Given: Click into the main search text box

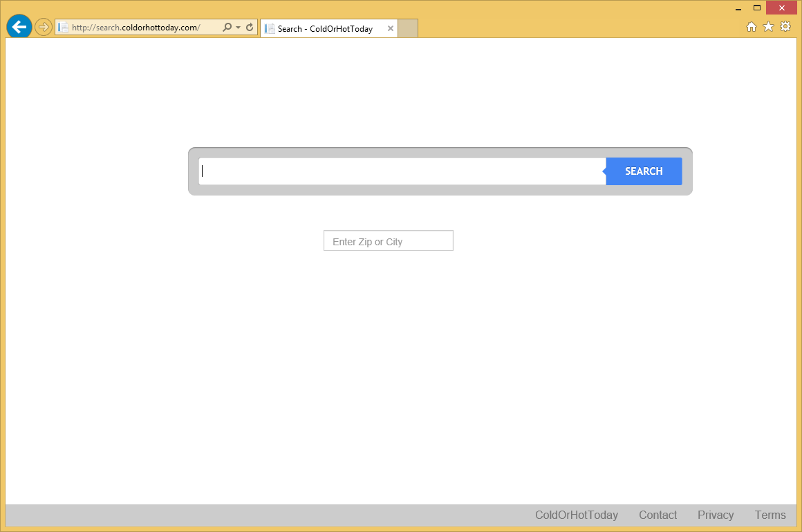Looking at the screenshot, I should point(402,171).
